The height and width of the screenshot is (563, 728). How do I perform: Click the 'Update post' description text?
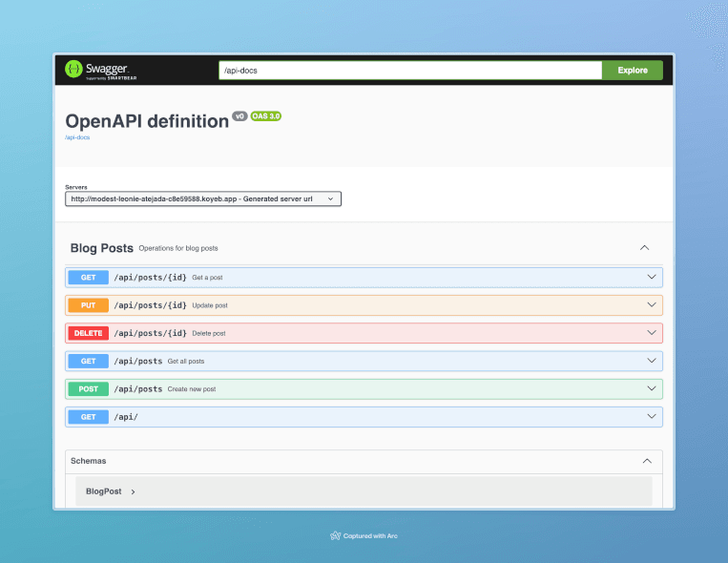click(x=210, y=305)
